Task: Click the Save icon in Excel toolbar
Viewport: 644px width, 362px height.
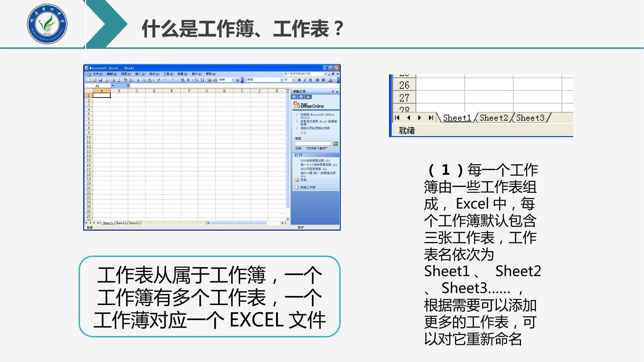Action: coord(100,80)
